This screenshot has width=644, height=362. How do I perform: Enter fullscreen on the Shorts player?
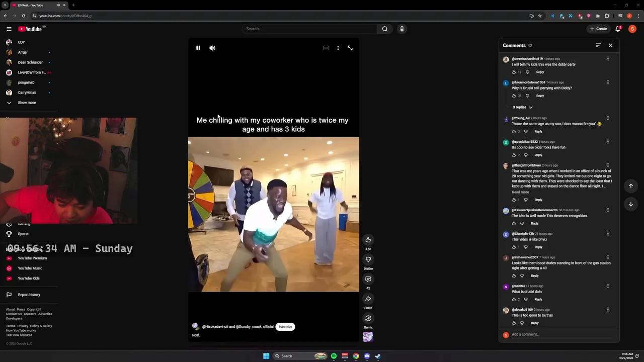pos(350,48)
